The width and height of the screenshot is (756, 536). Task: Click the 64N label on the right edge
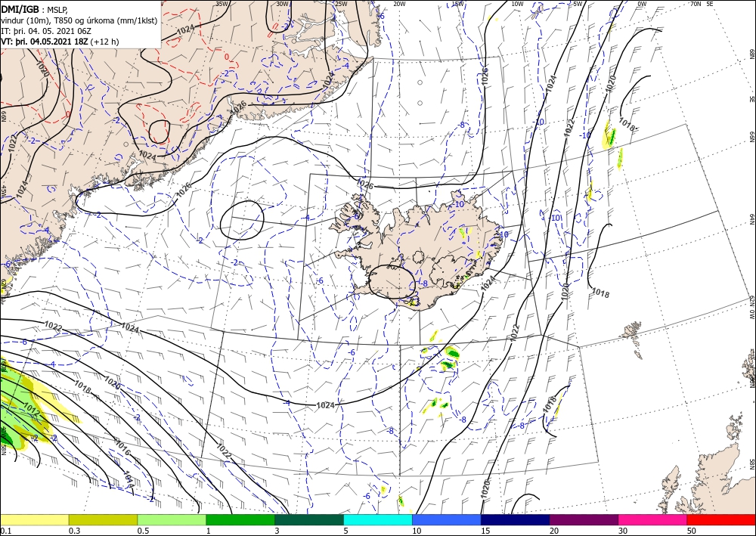751,218
